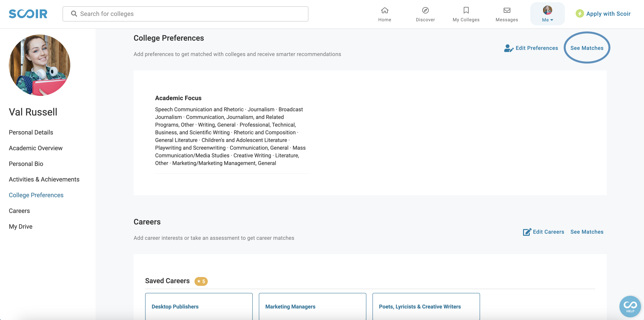Click the Edit Careers pencil icon
This screenshot has width=644, height=320.
click(527, 232)
